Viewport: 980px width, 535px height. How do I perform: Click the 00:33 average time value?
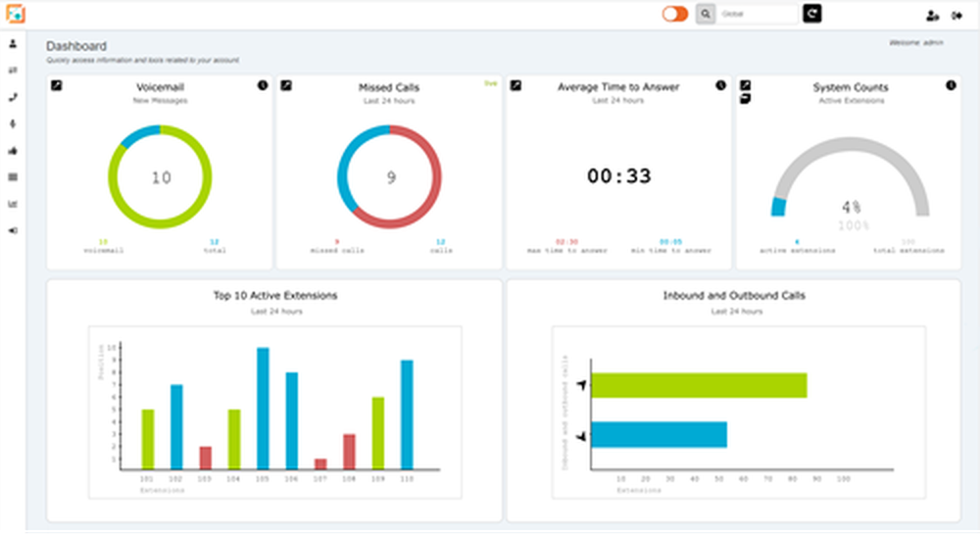(618, 176)
